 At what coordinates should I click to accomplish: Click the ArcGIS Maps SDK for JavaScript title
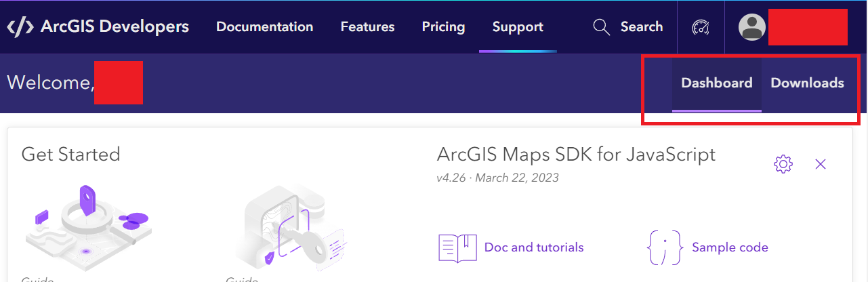coord(576,155)
